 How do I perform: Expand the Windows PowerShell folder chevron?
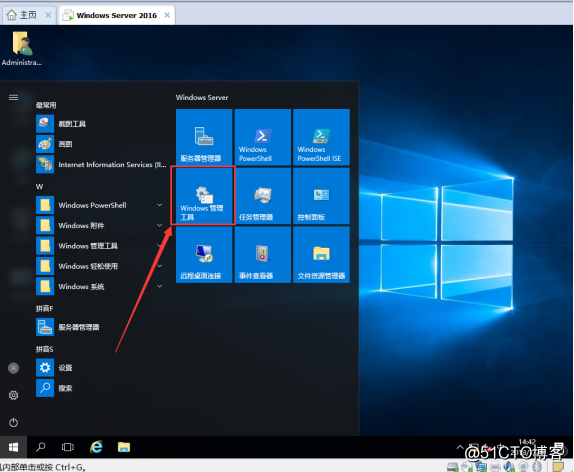[160, 205]
